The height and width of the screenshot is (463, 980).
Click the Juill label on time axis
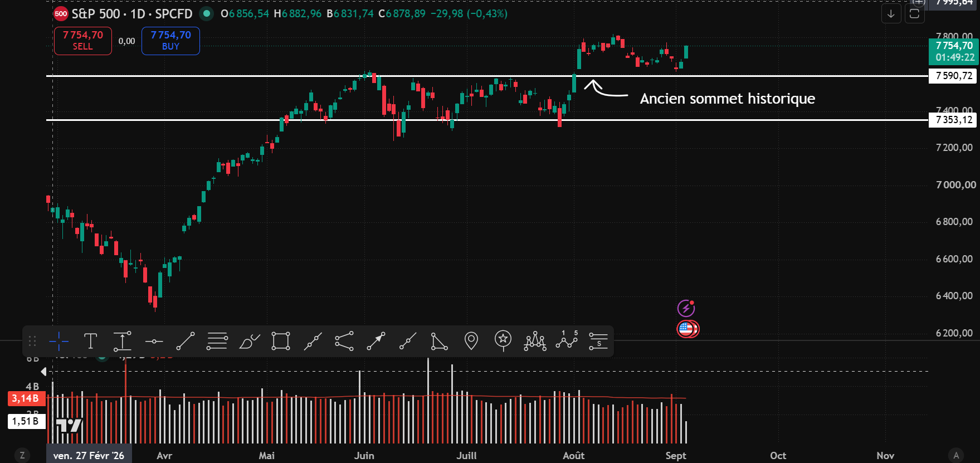[467, 455]
